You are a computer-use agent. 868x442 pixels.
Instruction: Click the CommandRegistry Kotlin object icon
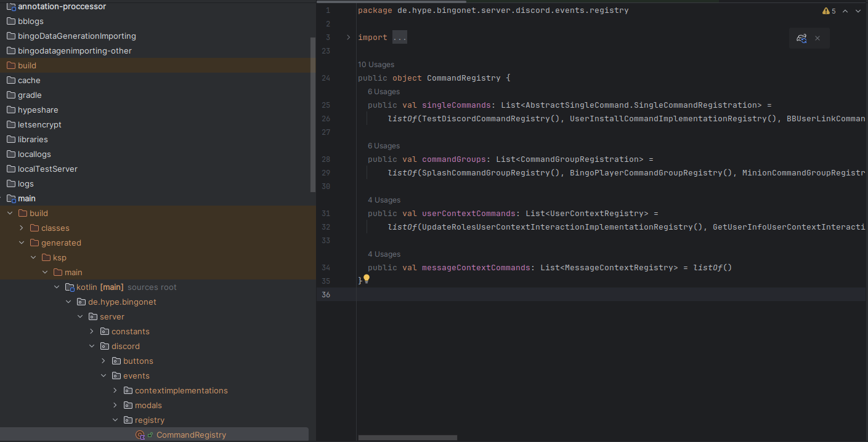(x=140, y=435)
